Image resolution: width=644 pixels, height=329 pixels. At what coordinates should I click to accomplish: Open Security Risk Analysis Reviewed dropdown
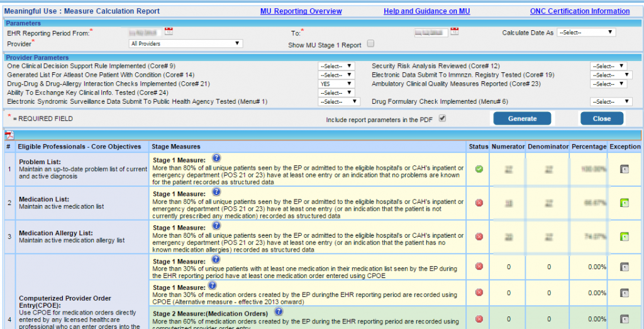[608, 66]
